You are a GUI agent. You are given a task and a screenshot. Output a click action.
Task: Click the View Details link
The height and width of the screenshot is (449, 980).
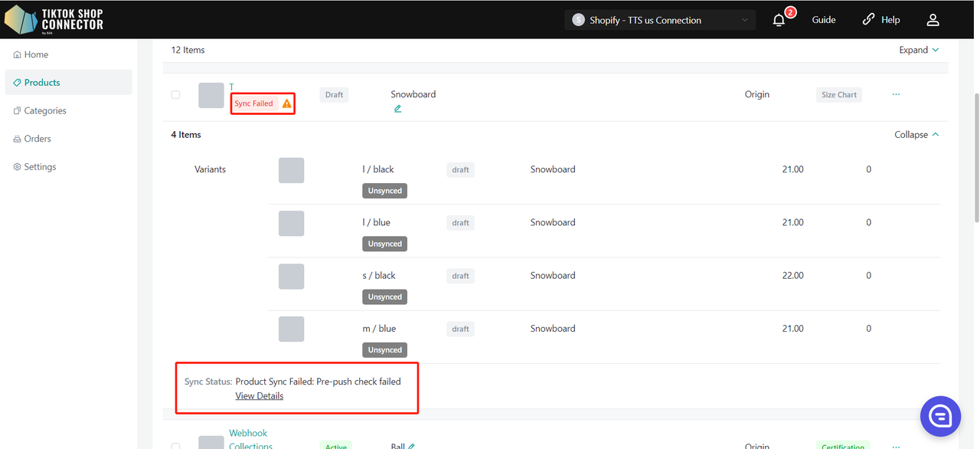[260, 396]
